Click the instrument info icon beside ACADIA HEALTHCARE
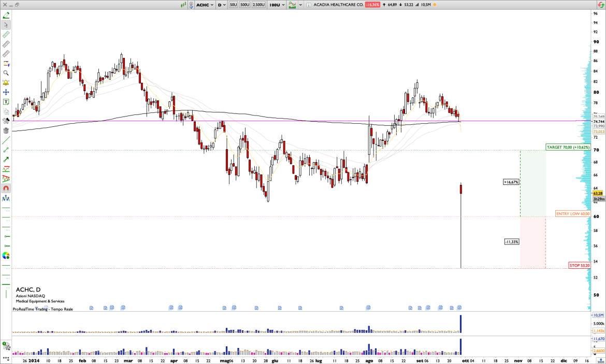 point(309,5)
